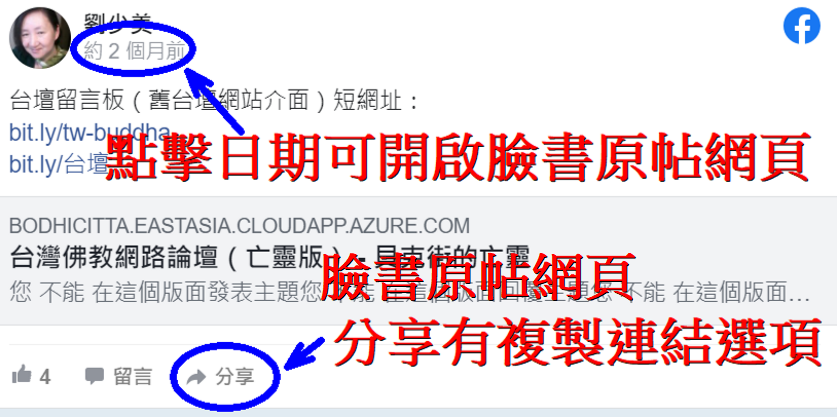Click the 分享 share button label
Viewport: 837px width, 417px height.
tap(235, 377)
